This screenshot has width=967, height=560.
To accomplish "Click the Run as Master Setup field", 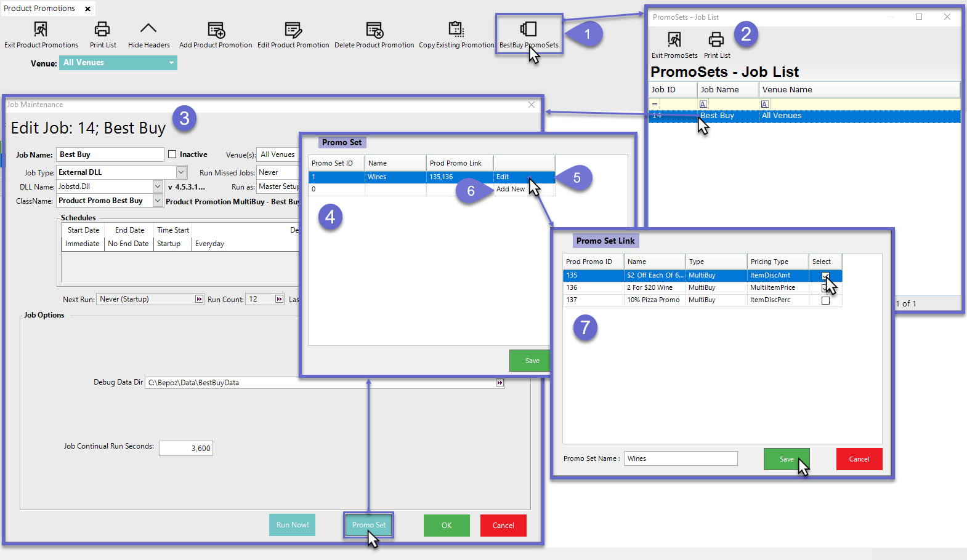I will pyautogui.click(x=278, y=186).
